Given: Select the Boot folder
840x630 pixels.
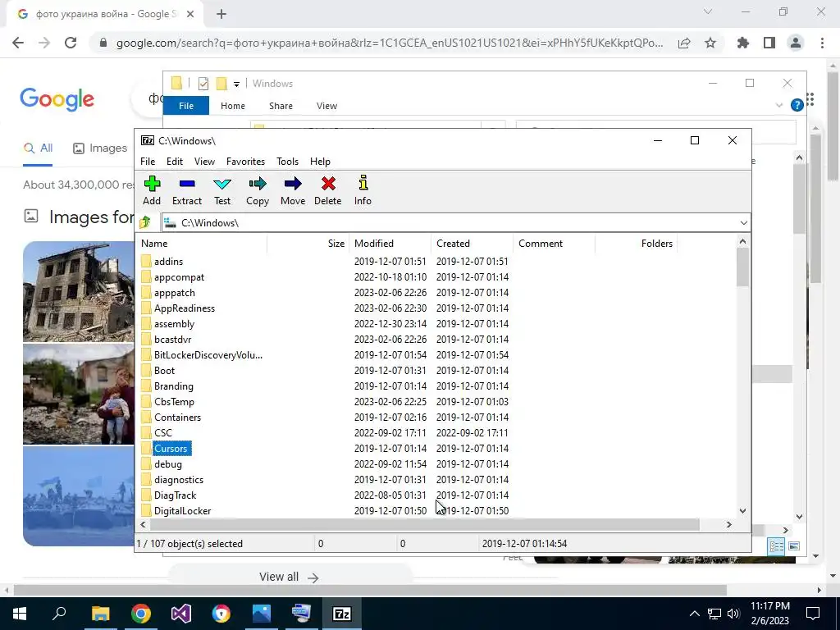Looking at the screenshot, I should pyautogui.click(x=164, y=370).
